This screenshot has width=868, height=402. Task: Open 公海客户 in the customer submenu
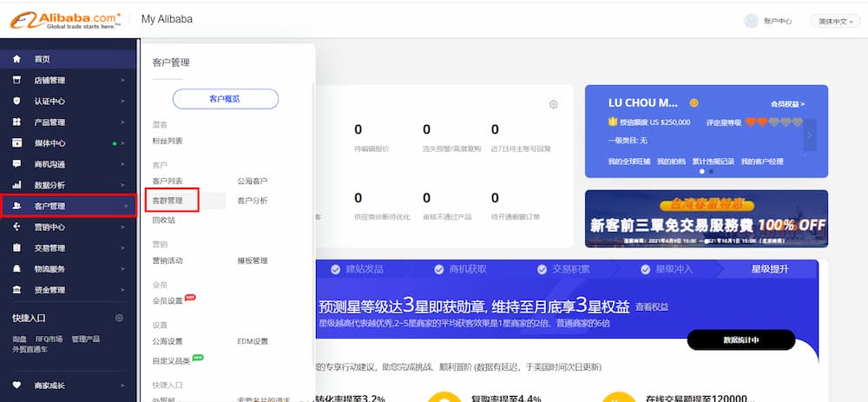click(x=253, y=181)
